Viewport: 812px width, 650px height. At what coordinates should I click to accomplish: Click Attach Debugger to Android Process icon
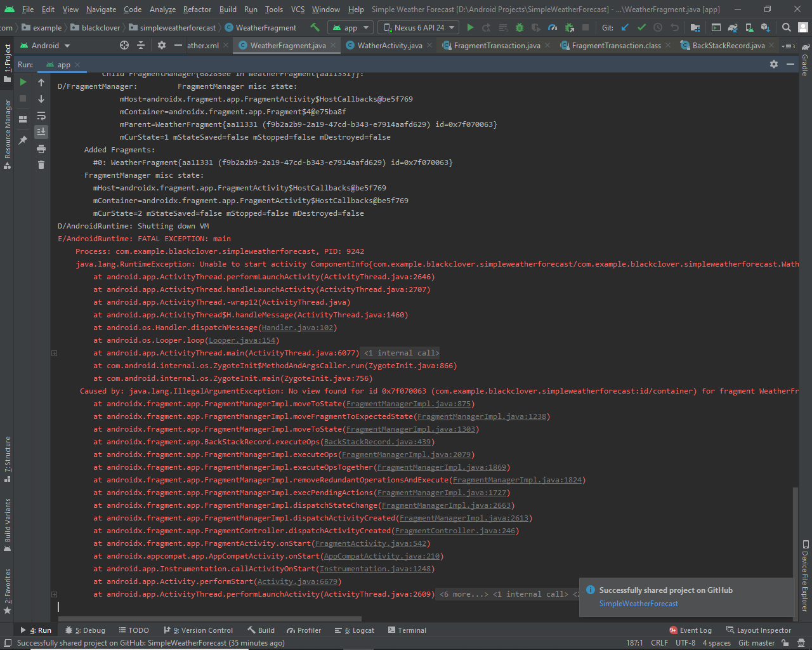[569, 27]
